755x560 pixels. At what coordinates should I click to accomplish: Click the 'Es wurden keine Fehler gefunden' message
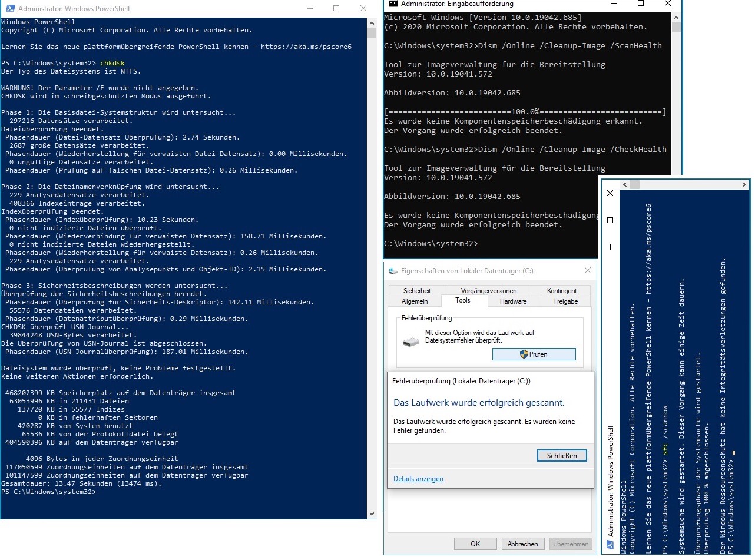click(x=484, y=426)
